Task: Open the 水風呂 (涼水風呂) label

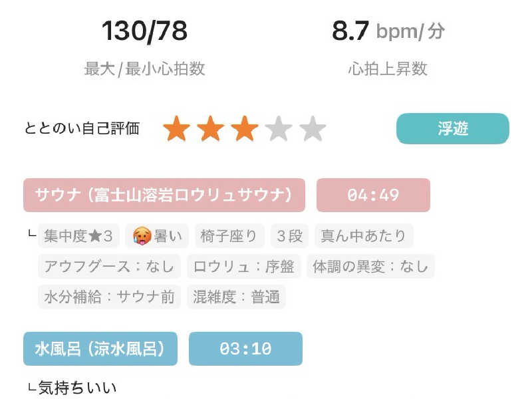Action: point(100,348)
